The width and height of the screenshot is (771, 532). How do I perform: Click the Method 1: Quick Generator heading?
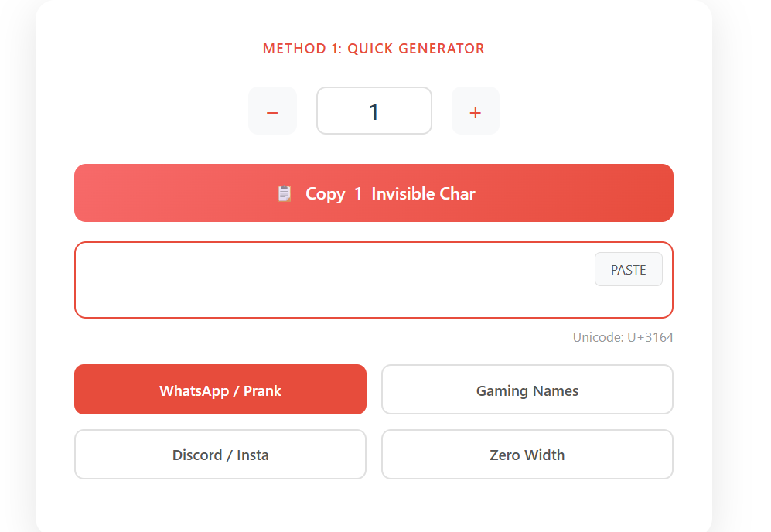point(374,49)
